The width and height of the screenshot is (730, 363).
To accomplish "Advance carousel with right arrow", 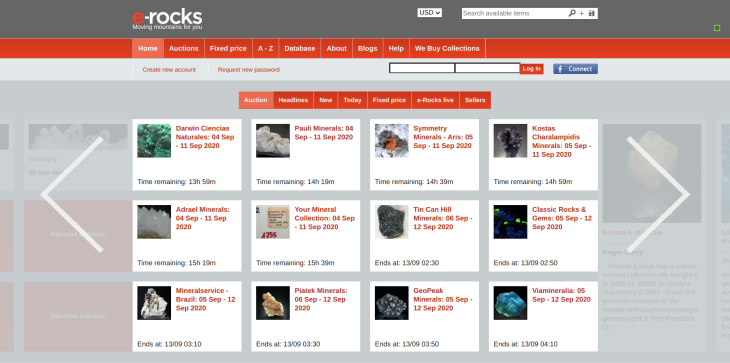I will 658,195.
